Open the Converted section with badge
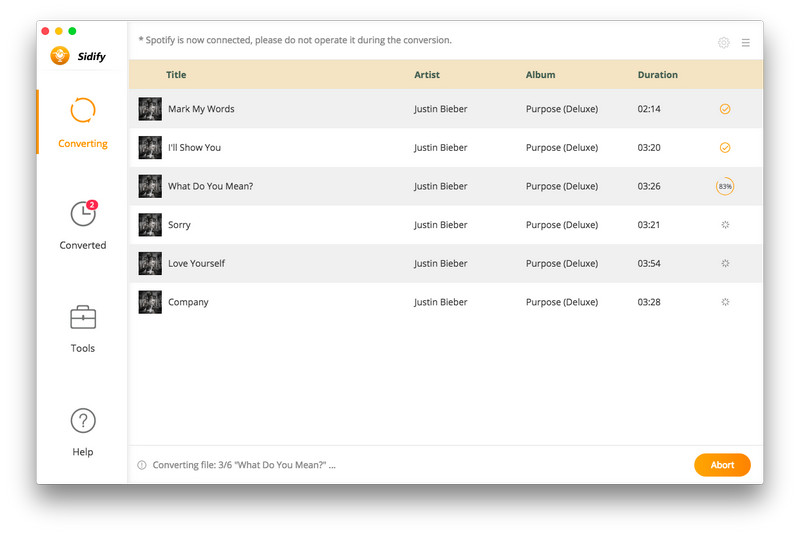Image resolution: width=800 pixels, height=536 pixels. click(x=83, y=224)
